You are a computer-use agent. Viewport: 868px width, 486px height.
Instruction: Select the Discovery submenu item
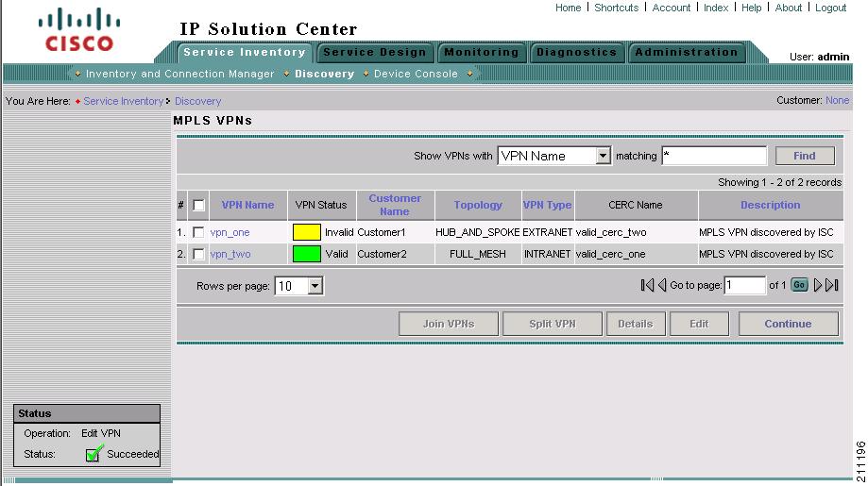coord(324,74)
